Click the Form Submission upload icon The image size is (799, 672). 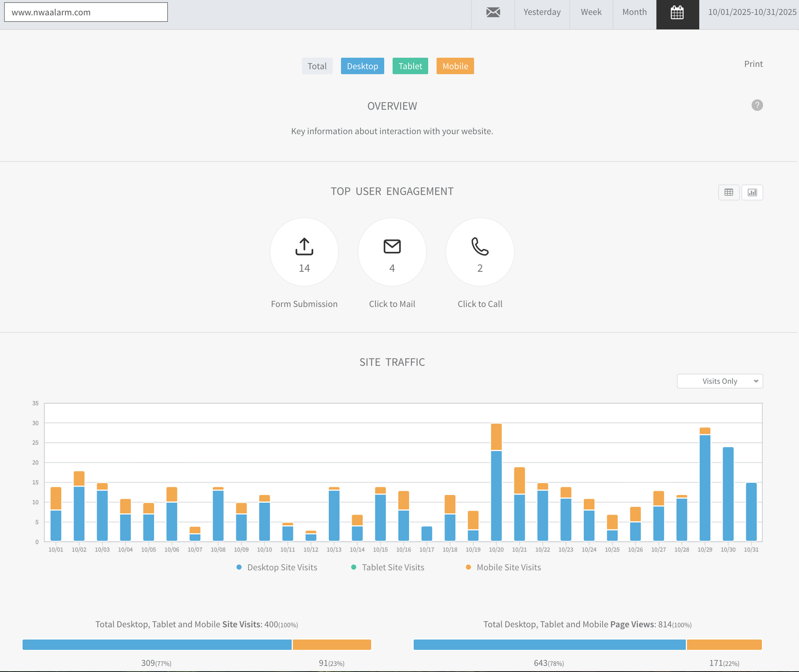click(304, 246)
